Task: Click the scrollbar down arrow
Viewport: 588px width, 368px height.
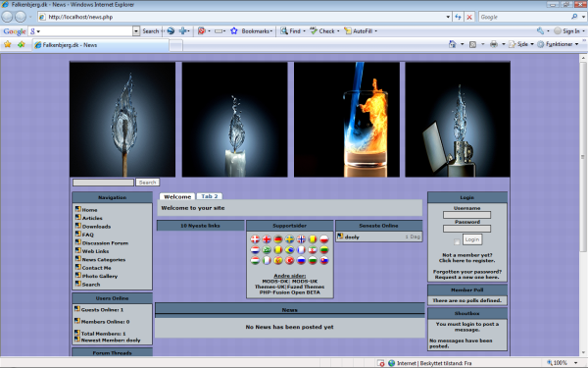Action: point(583,353)
